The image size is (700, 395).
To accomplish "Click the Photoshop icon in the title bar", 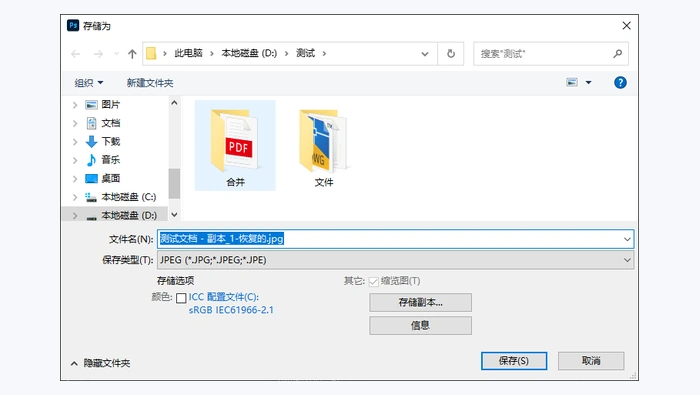I will 73,25.
